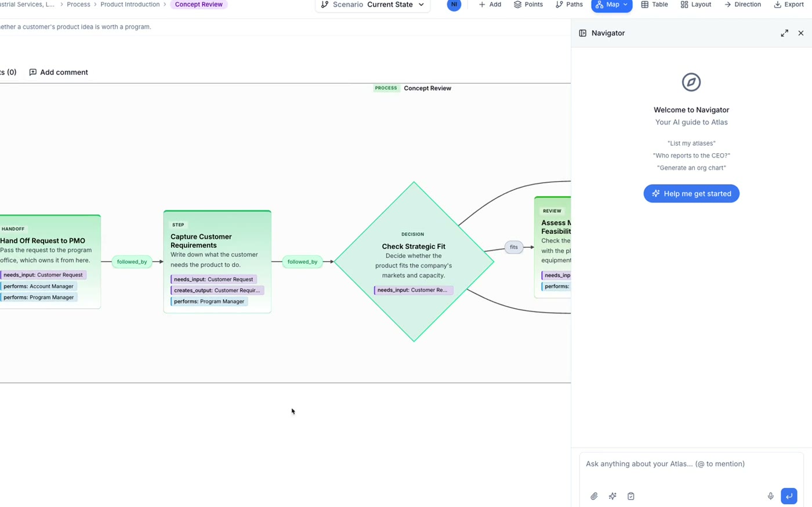Select the Capture Customer Requirements step node
The width and height of the screenshot is (812, 507).
(x=217, y=262)
